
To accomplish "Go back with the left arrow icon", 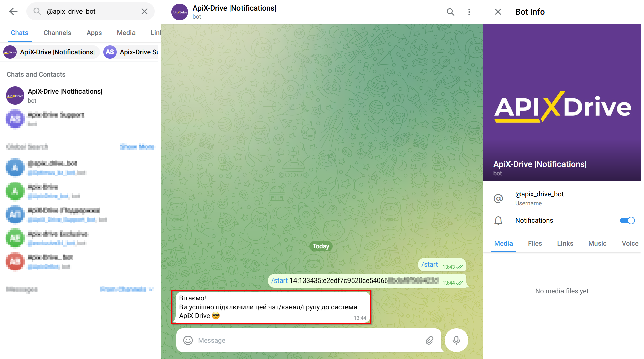I will click(x=13, y=11).
